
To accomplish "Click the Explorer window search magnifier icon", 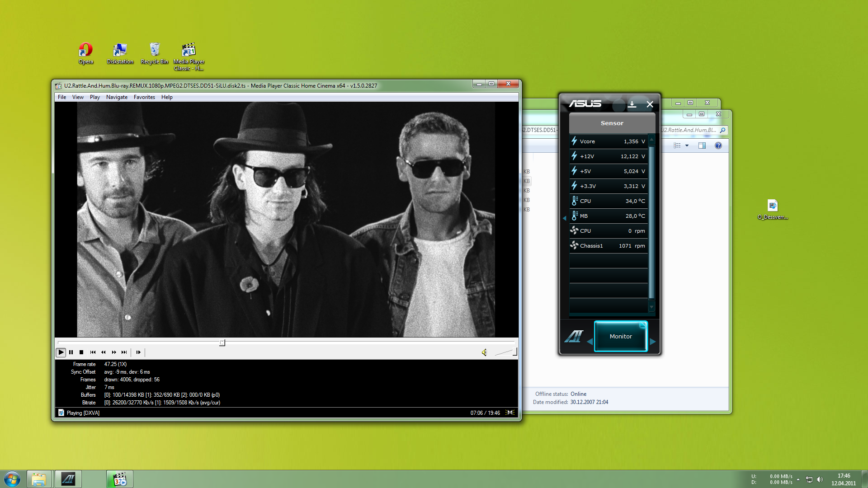I will pyautogui.click(x=722, y=130).
